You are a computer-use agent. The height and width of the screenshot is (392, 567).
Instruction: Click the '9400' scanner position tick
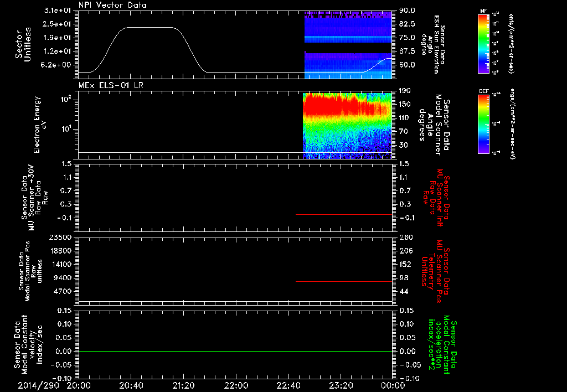click(62, 278)
